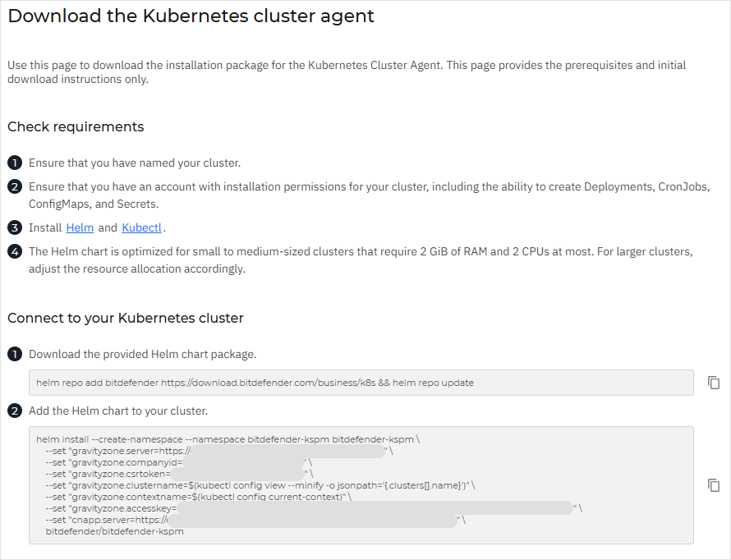
Task: Copy the helm install command using its copy icon
Action: (x=713, y=485)
